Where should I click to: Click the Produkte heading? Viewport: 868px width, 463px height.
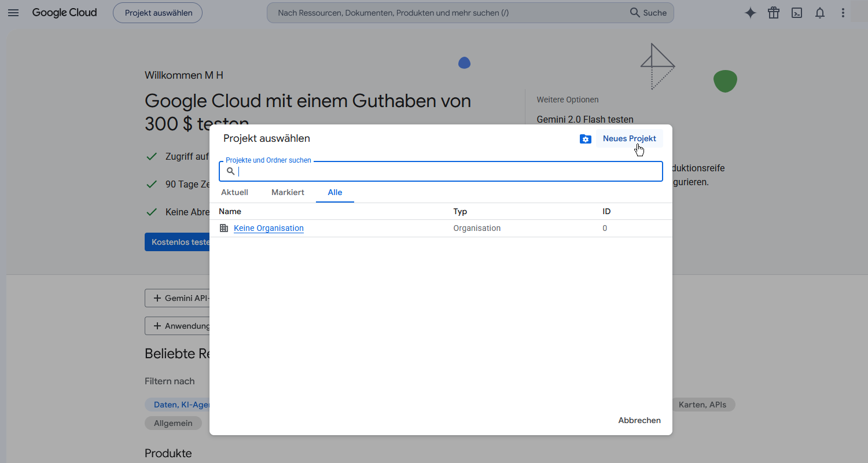click(x=168, y=453)
